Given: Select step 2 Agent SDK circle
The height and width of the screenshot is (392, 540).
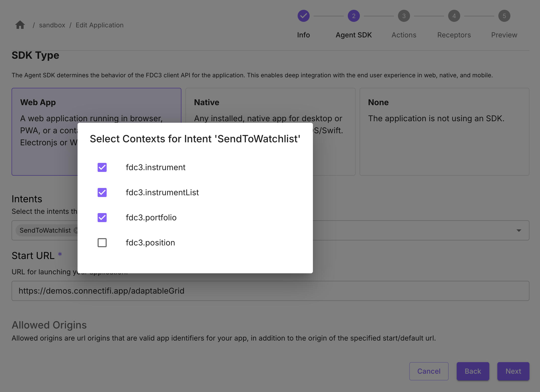Looking at the screenshot, I should (354, 16).
